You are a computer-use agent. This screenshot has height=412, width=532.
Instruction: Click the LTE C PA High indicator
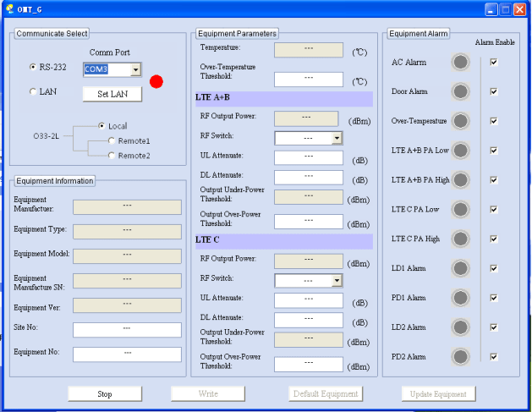[460, 239]
